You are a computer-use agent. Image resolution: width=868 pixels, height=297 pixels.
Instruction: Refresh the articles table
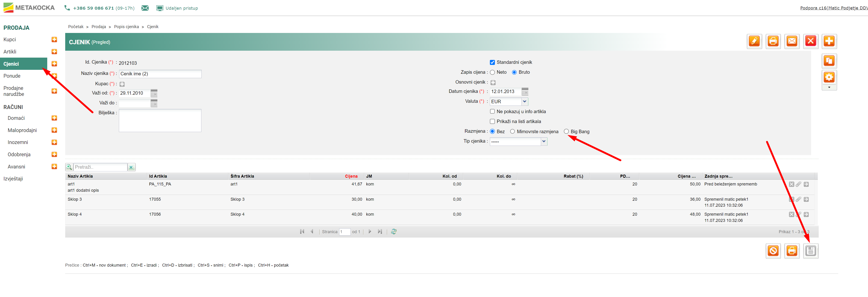[394, 232]
